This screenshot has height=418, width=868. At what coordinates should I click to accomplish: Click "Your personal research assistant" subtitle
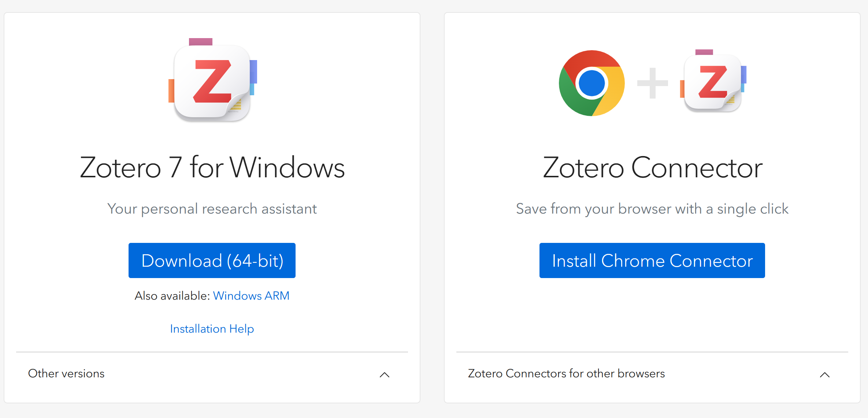[212, 209]
